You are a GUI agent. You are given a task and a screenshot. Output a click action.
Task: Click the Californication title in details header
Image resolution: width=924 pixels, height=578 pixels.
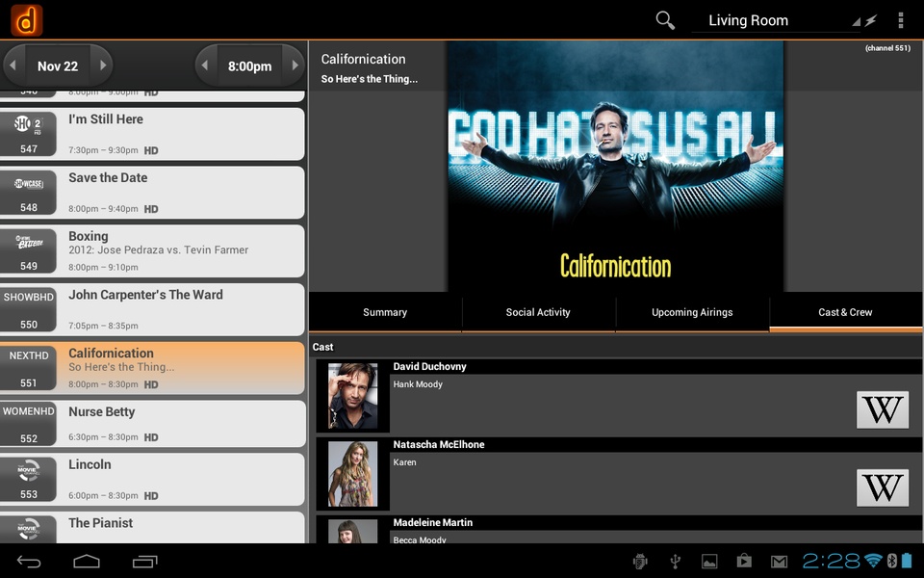tap(363, 59)
